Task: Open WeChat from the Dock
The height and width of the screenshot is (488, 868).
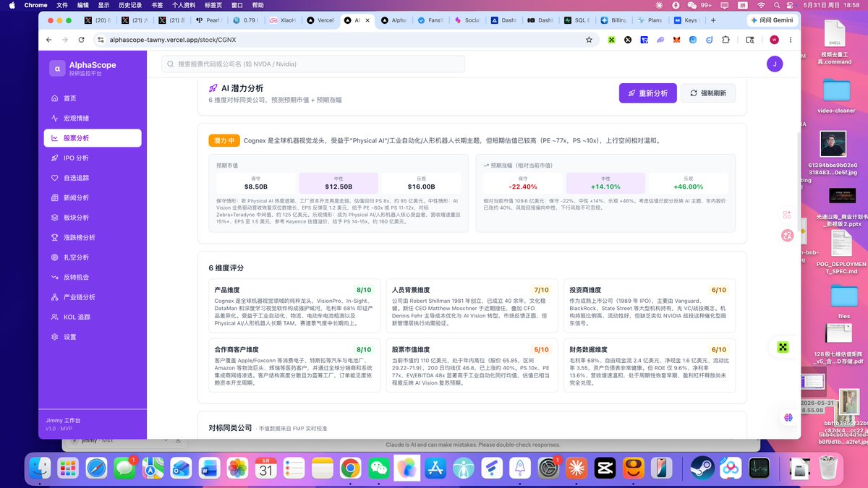Action: (378, 468)
